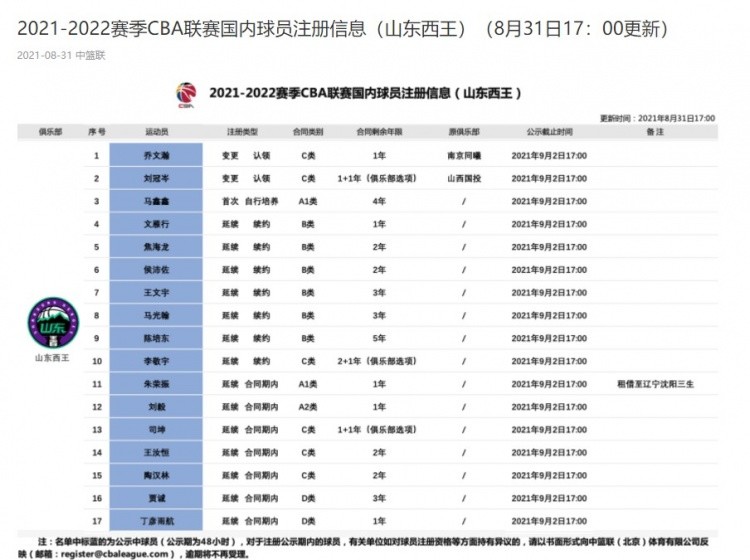Select player cell 陶汉林
Viewport: 750px width, 560px height.
156,475
